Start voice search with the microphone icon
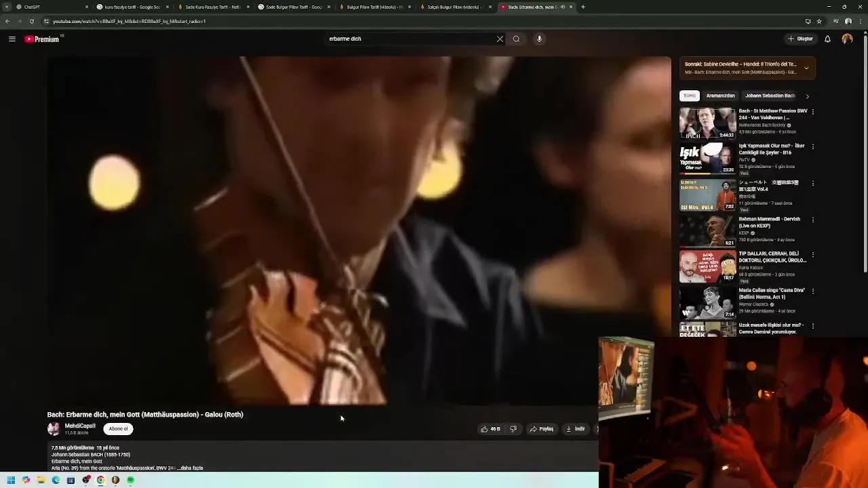 [x=539, y=39]
